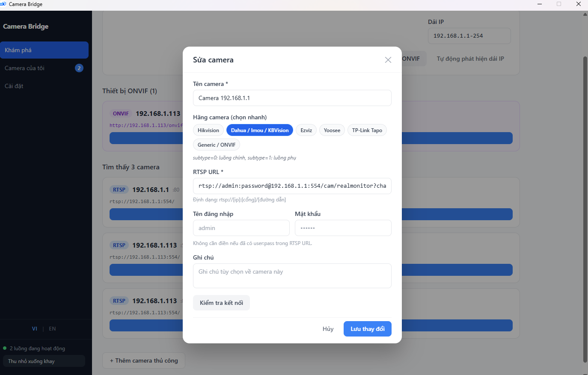Click the RTSP URL input field

[292, 186]
